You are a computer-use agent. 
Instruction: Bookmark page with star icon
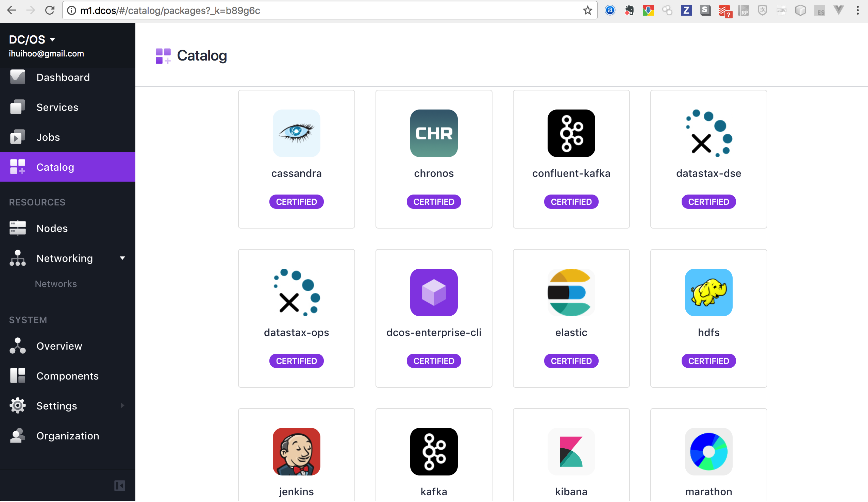[x=587, y=11]
